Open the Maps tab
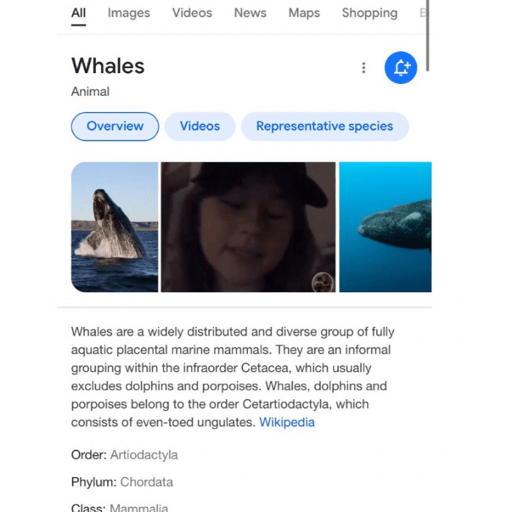This screenshot has height=512, width=512. coord(304,13)
